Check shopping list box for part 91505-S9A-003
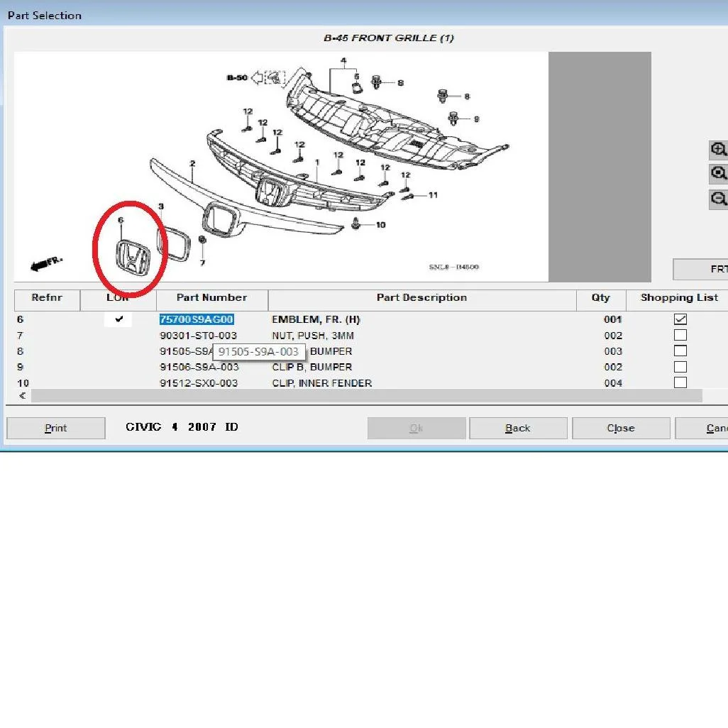 (x=680, y=351)
